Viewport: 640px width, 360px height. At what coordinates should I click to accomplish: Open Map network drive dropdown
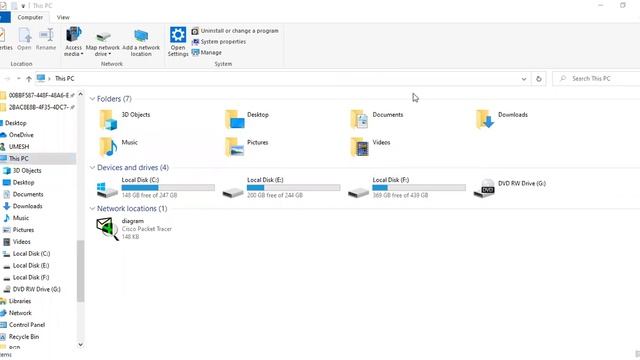103,42
